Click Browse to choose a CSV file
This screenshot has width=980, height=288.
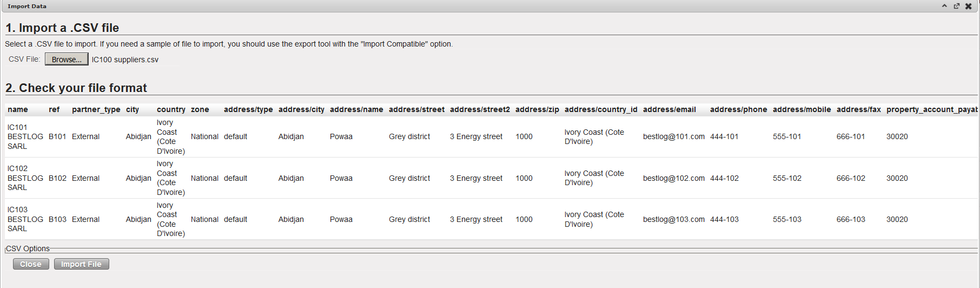[67, 60]
